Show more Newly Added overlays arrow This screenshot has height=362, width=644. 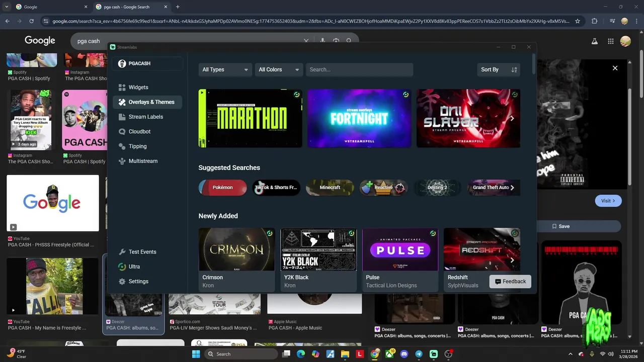pyautogui.click(x=512, y=260)
